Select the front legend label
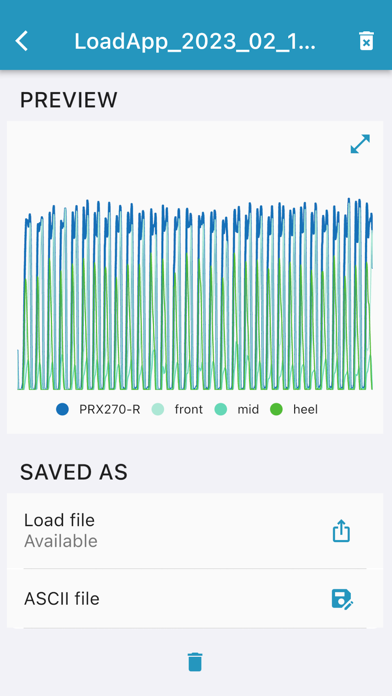This screenshot has height=696, width=392. point(189,409)
